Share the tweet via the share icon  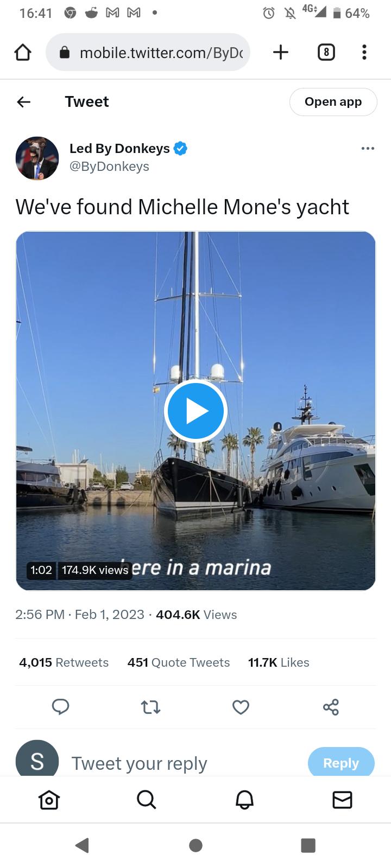click(x=331, y=707)
